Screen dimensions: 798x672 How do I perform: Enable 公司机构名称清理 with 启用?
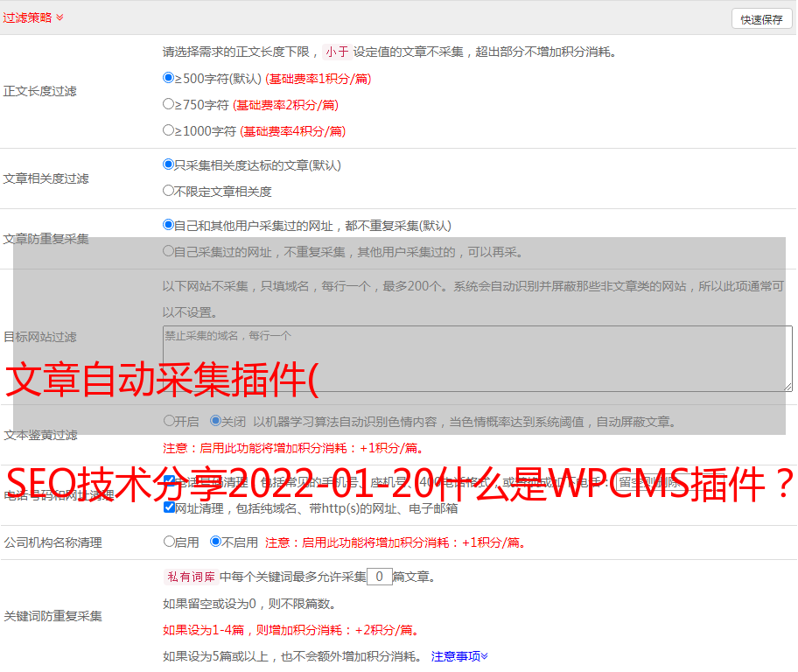click(169, 542)
